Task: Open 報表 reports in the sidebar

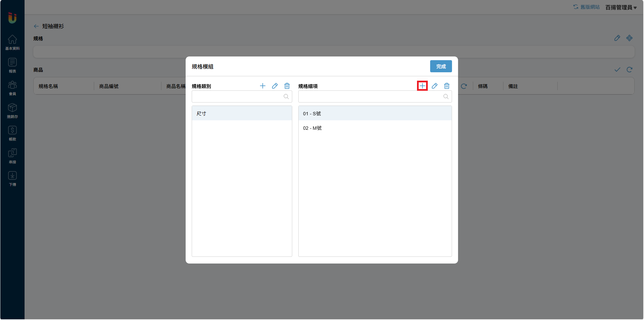Action: pos(12,66)
